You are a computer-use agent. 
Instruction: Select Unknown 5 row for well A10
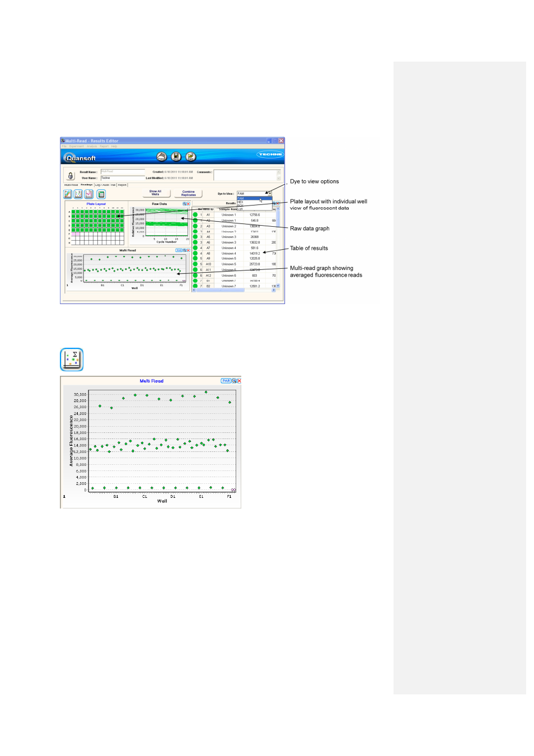click(234, 264)
